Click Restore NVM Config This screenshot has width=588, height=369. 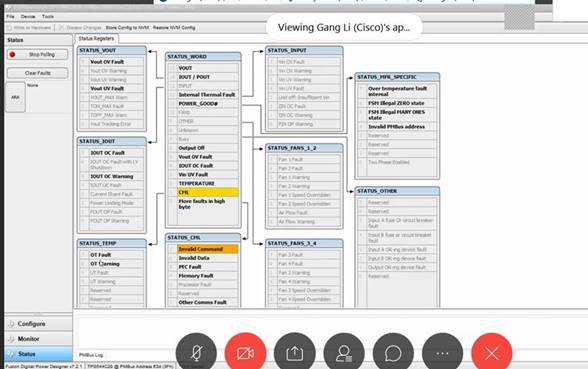[x=174, y=28]
